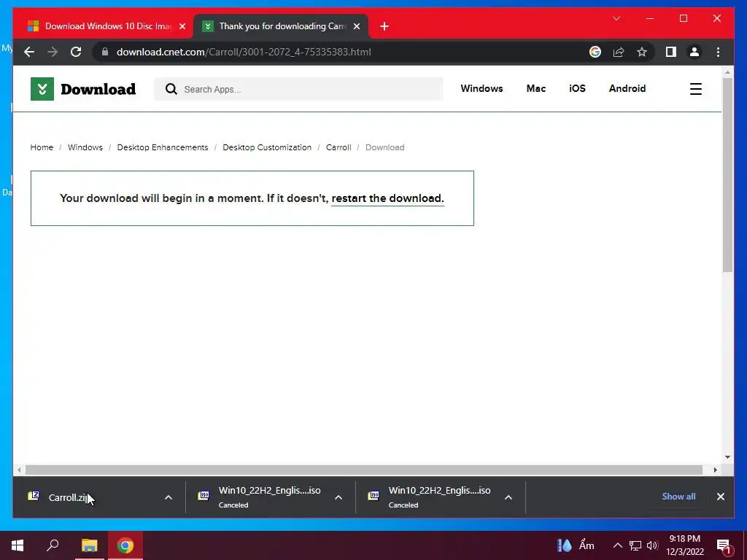
Task: Focus the Search Apps field
Action: pos(298,89)
